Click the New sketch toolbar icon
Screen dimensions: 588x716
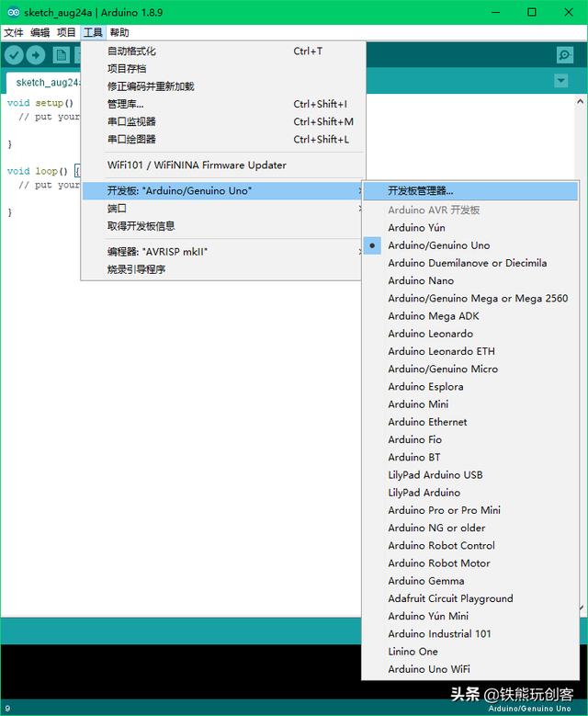[62, 55]
